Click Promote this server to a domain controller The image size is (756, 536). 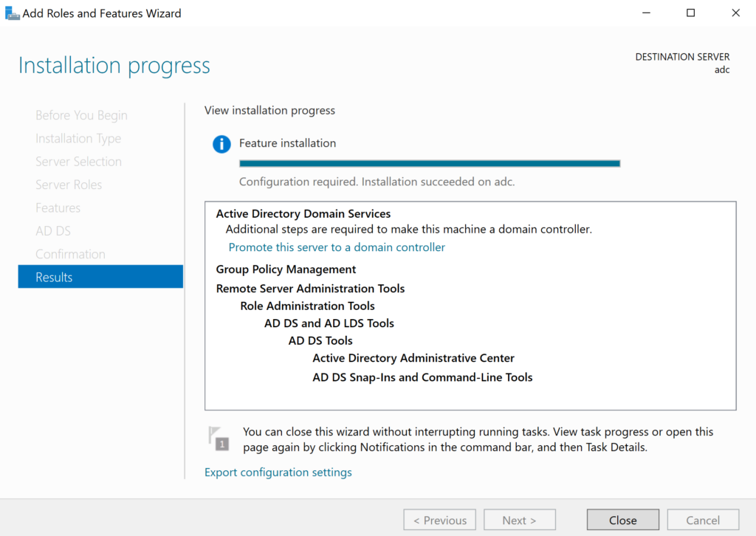coord(337,247)
